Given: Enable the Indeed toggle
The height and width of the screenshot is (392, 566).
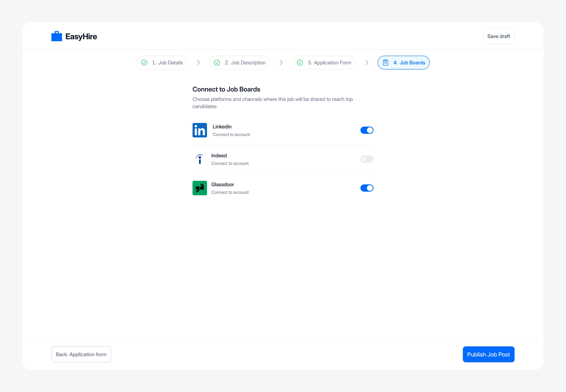Looking at the screenshot, I should tap(367, 159).
